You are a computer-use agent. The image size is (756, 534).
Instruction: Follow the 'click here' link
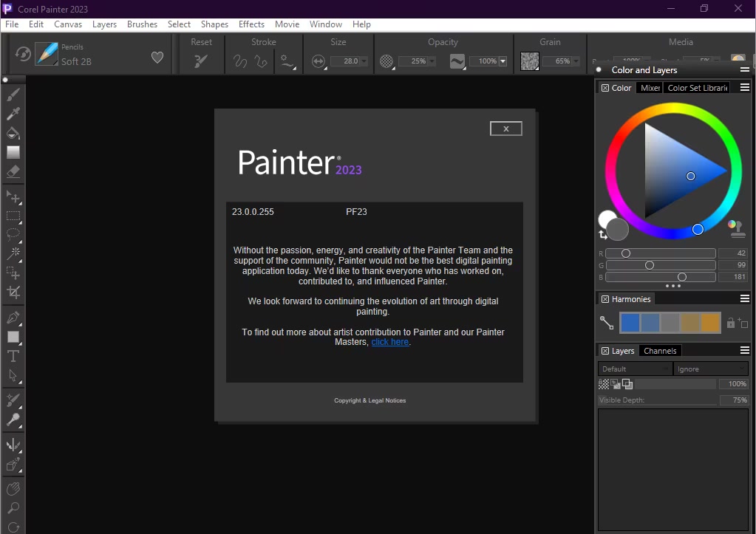[x=389, y=342]
